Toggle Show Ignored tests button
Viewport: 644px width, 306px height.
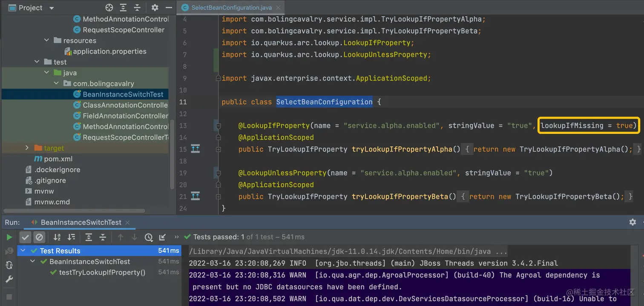pos(39,237)
